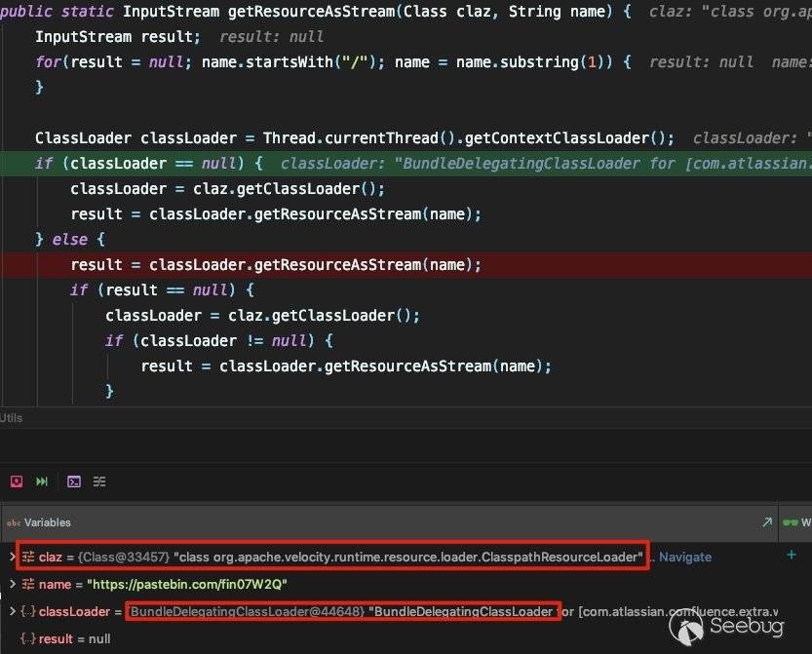Click the 'InputStream result;' declaration line
Viewport: 812px width, 654px height.
pos(118,37)
